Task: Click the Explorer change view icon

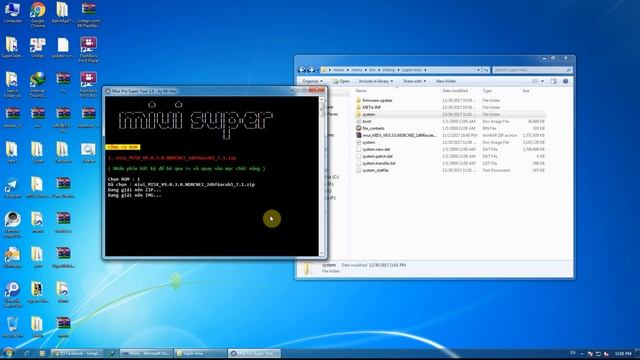Action: 535,81
